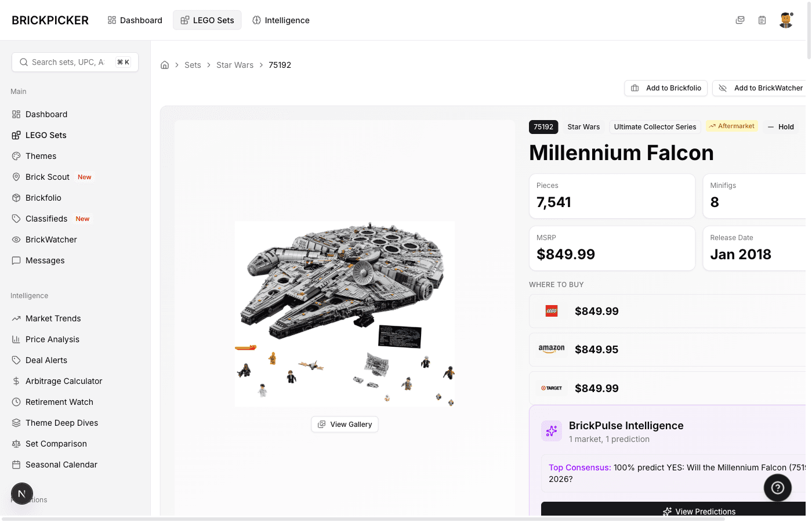Screen dimensions: 812x522
Task: Switch to the Dashboard tab
Action: [x=135, y=20]
